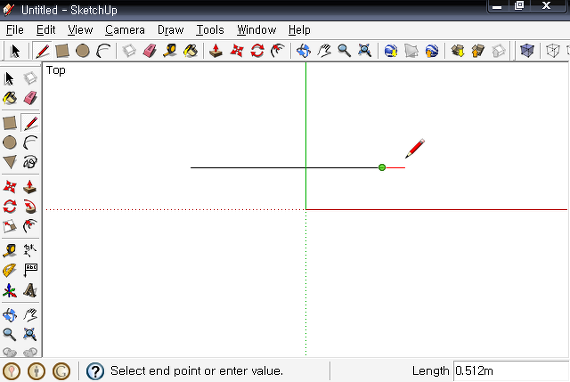The height and width of the screenshot is (382, 570).
Task: Select the Follow Me tool
Action: (30, 206)
